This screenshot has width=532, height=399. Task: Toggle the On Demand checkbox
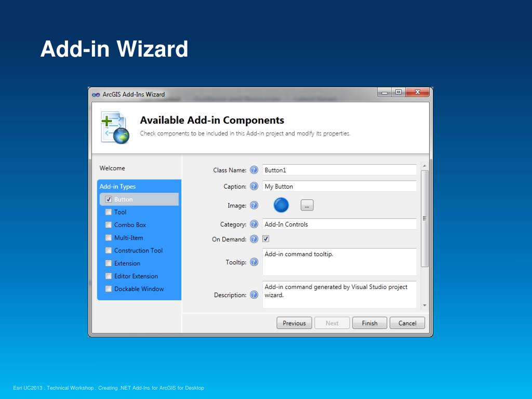[265, 239]
